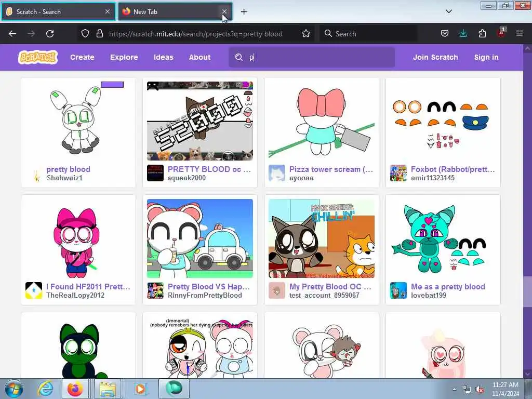
Task: Bookmark this page with the star icon
Action: (x=306, y=34)
